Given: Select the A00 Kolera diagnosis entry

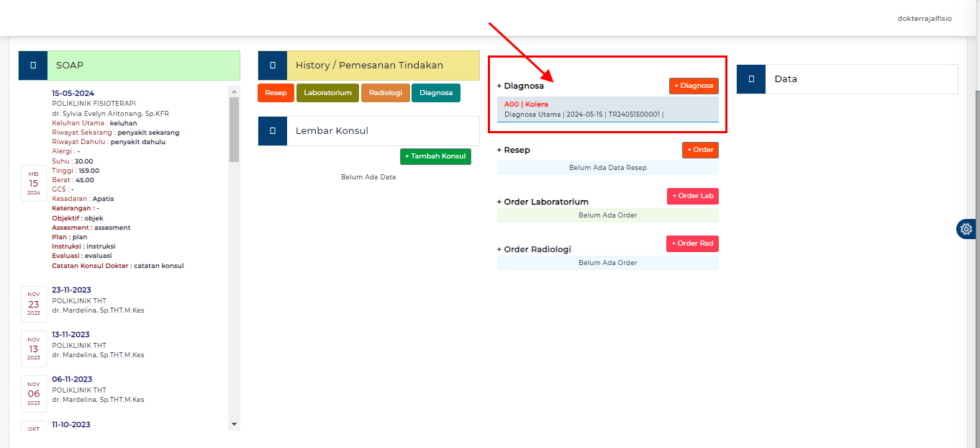Looking at the screenshot, I should pyautogui.click(x=607, y=109).
